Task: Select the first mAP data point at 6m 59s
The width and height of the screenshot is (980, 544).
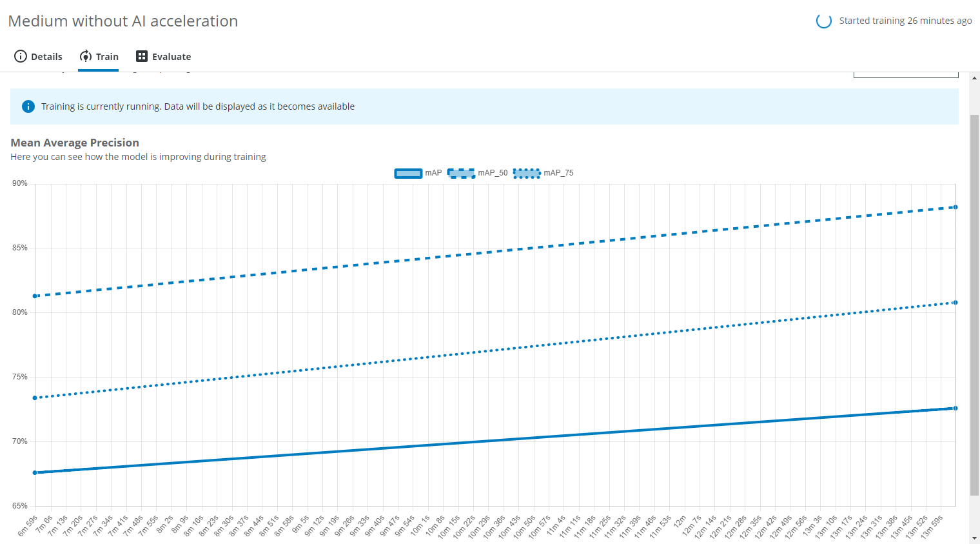Action: coord(35,472)
